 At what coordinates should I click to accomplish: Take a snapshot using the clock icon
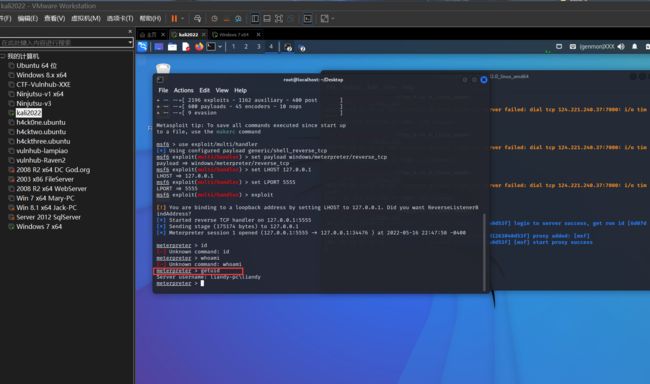click(x=214, y=19)
